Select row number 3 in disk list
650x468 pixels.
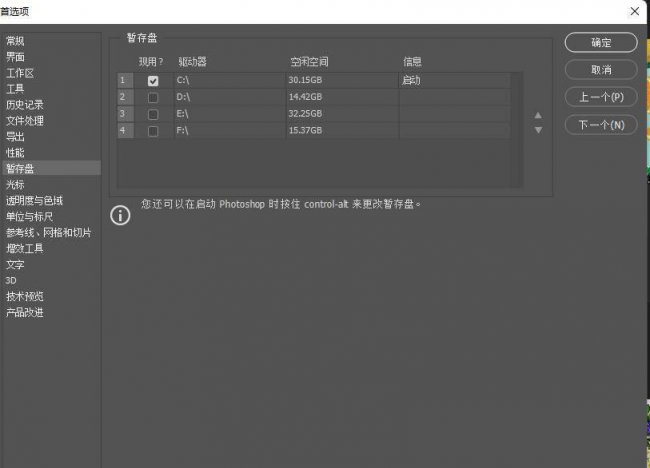pos(125,114)
